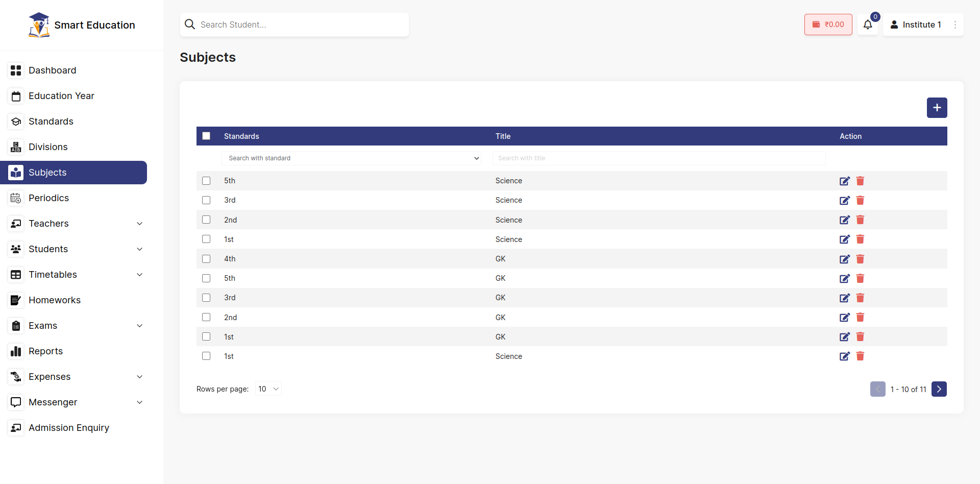Delete the last 1st Science row
This screenshot has width=980, height=484.
pos(860,356)
